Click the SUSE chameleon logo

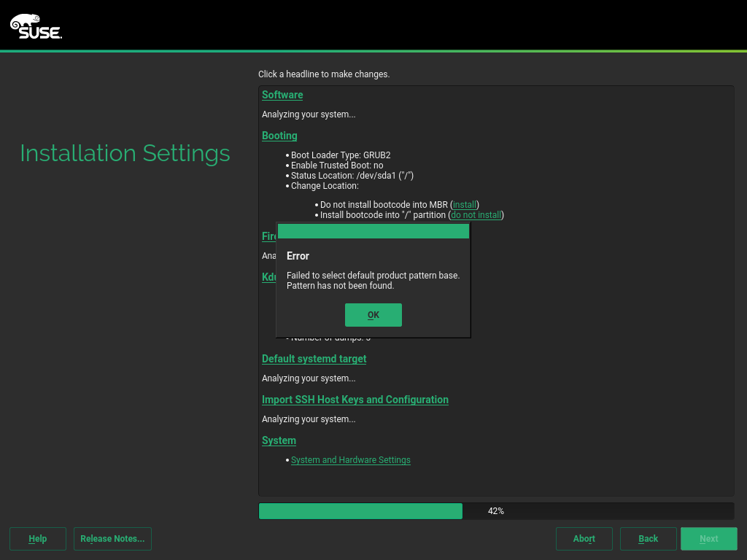click(x=35, y=26)
